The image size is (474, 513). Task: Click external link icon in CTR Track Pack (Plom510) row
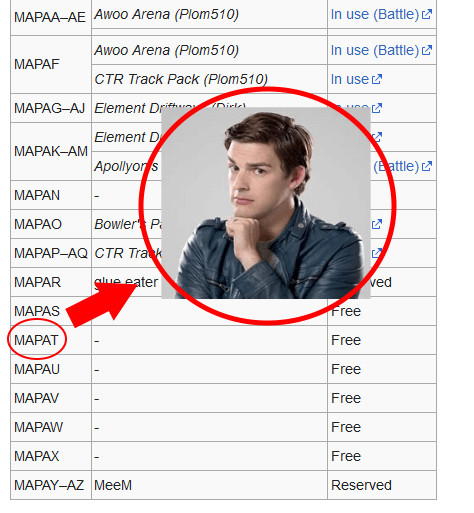[377, 79]
